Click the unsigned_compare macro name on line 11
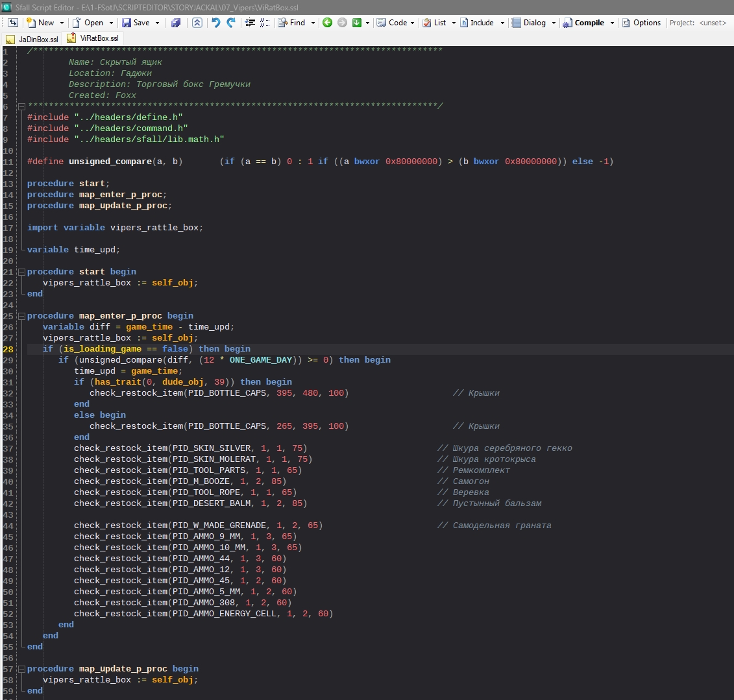This screenshot has height=700, width=734. 110,162
